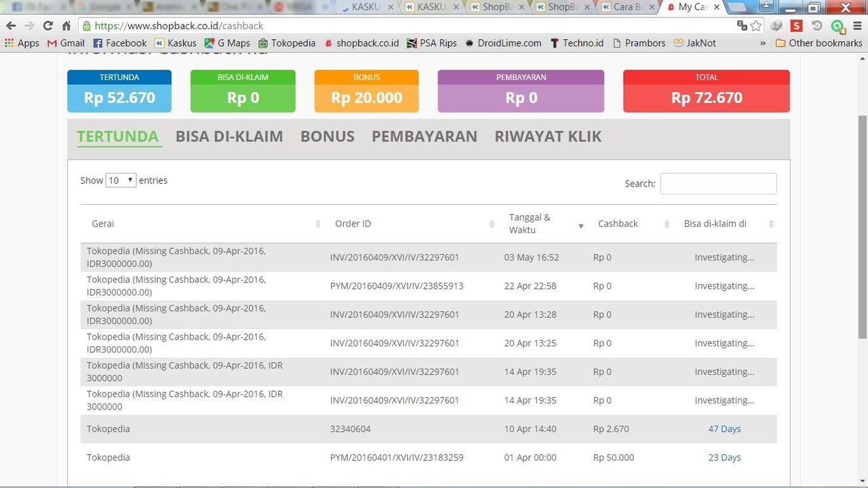Click the address bar URL
This screenshot has height=488, width=868.
click(179, 26)
